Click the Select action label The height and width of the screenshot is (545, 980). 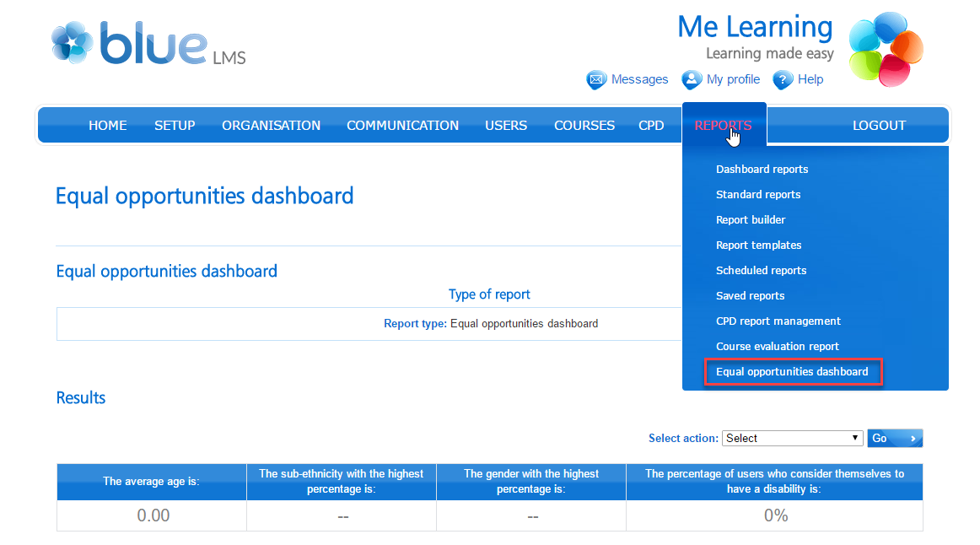coord(683,438)
